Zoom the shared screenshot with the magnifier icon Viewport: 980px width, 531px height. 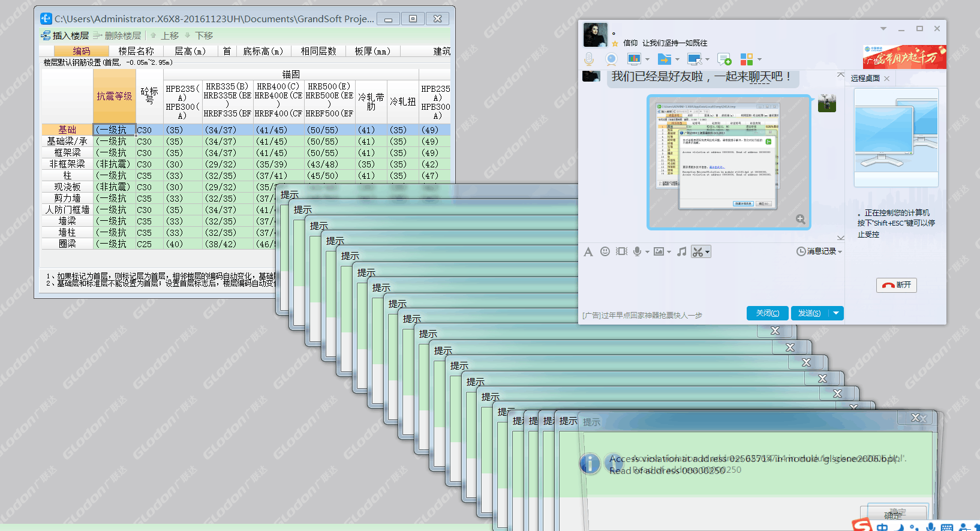[x=800, y=219]
